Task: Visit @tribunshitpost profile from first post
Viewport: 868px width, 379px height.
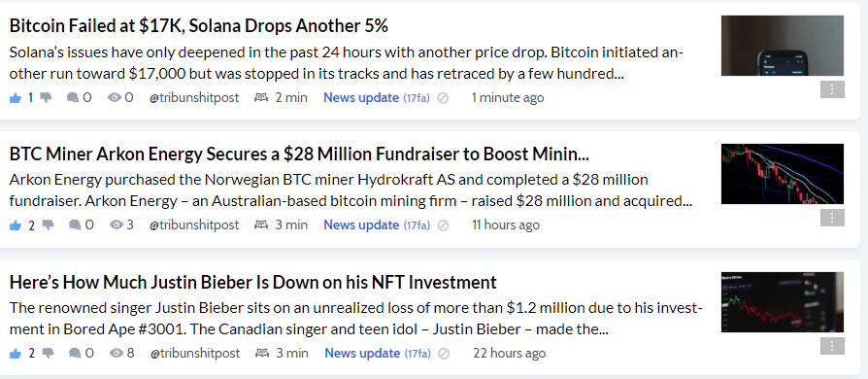Action: point(194,97)
